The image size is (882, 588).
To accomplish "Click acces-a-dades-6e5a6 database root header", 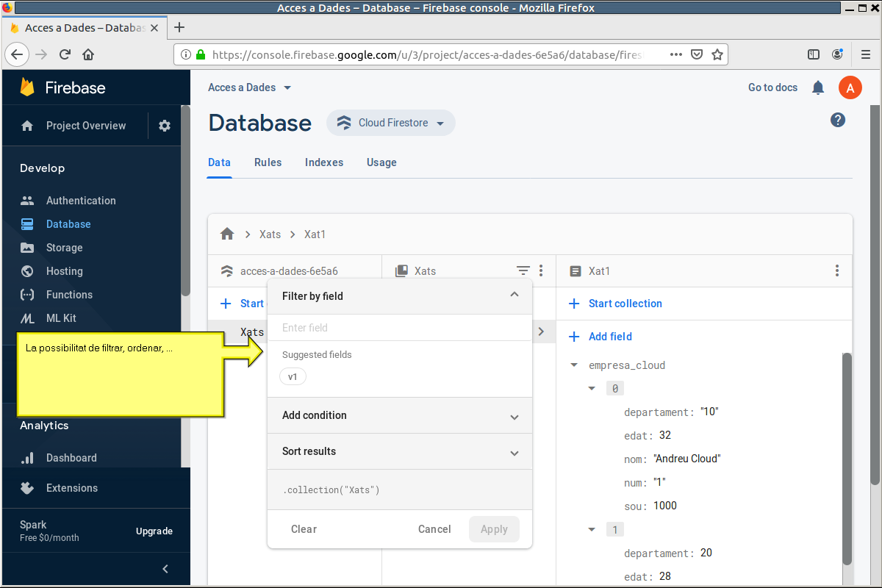I will 289,271.
